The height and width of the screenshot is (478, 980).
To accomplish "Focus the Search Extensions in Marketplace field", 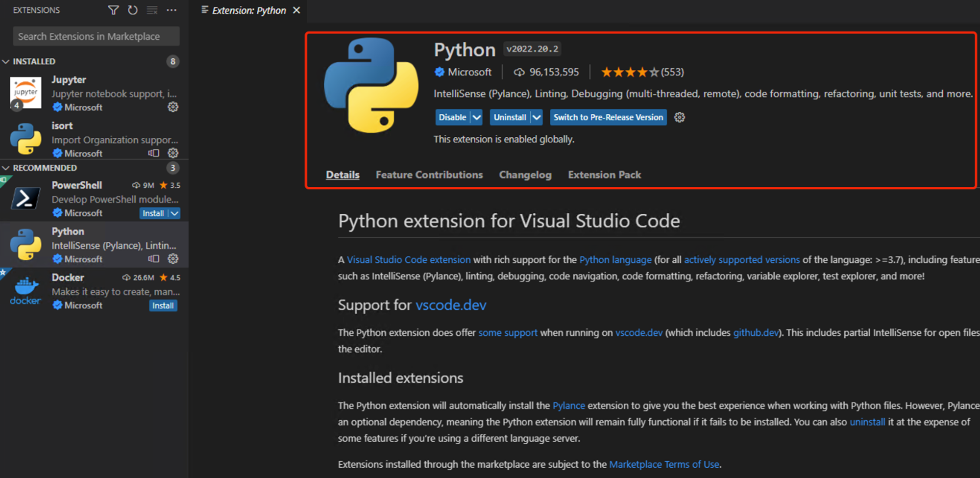I will pyautogui.click(x=96, y=36).
